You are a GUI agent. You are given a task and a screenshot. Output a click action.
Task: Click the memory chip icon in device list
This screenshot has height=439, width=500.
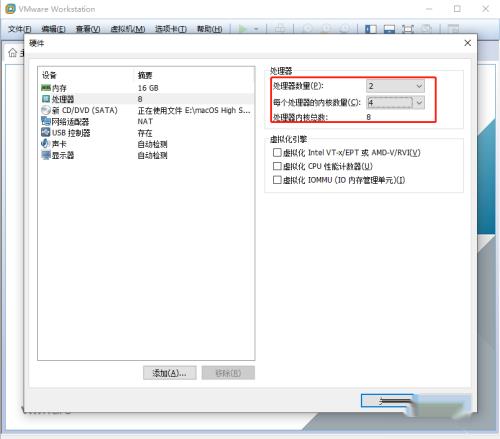coord(46,88)
